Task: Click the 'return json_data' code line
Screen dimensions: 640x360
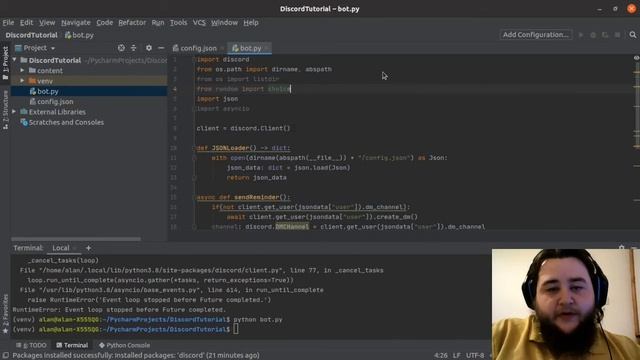Action: (257, 178)
